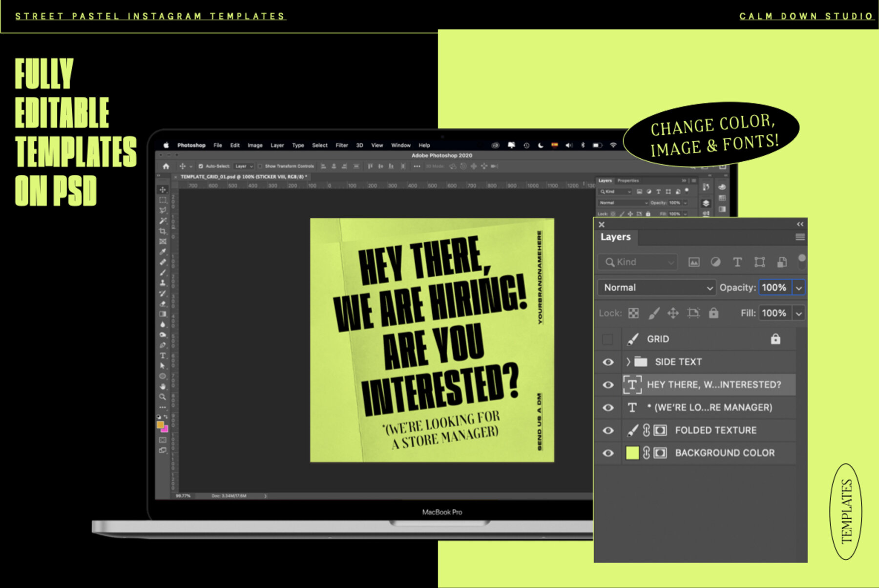This screenshot has width=879, height=588.
Task: Open the Filter menu
Action: click(341, 145)
